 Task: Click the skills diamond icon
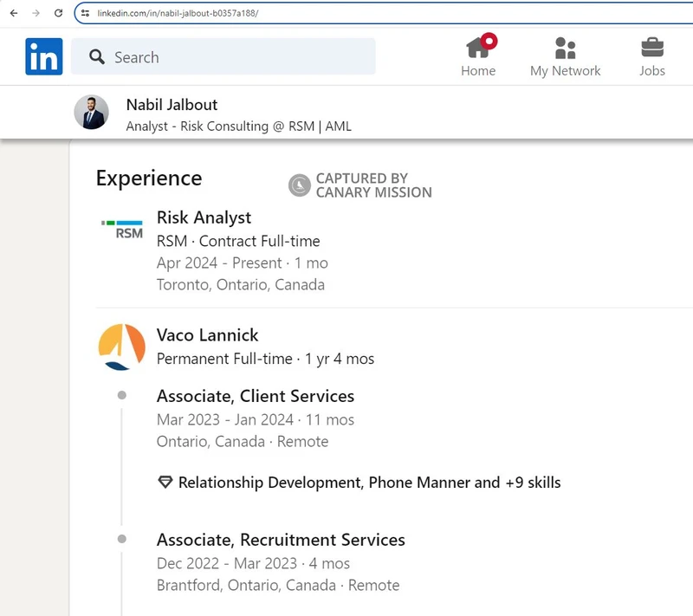pyautogui.click(x=165, y=482)
